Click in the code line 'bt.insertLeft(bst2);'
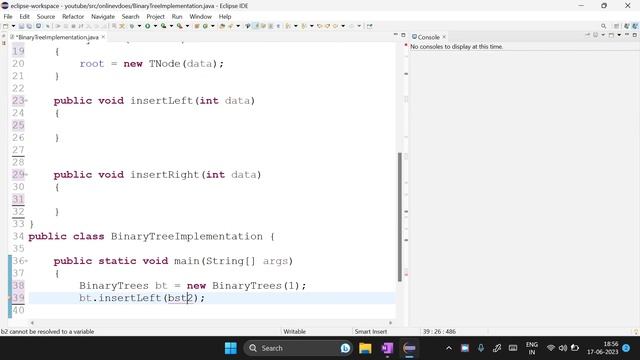This screenshot has width=640, height=360. [x=142, y=298]
